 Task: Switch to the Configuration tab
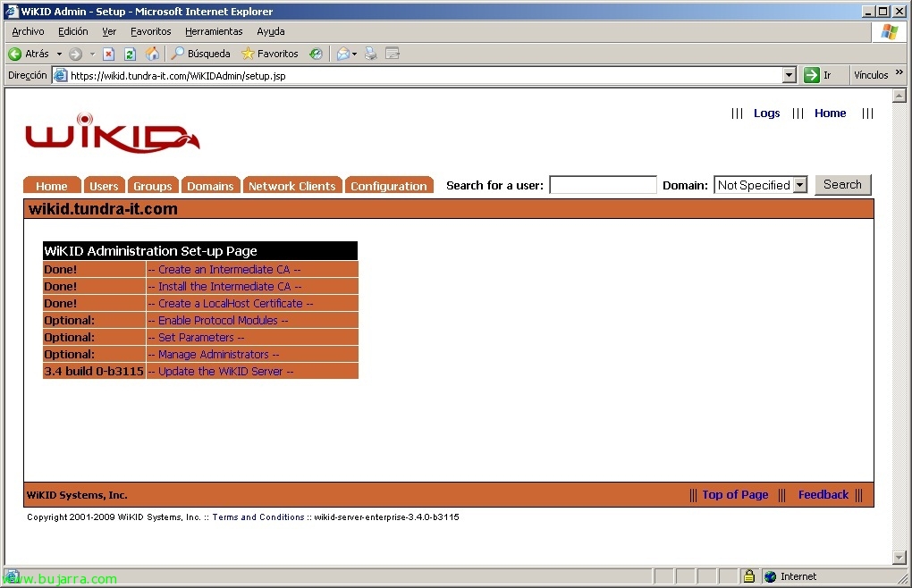tap(389, 185)
